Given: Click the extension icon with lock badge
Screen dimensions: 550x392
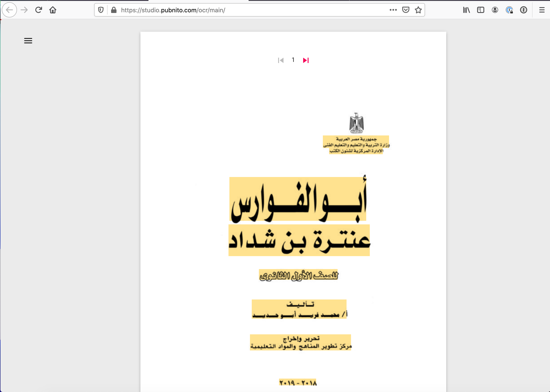Looking at the screenshot, I should coord(509,10).
